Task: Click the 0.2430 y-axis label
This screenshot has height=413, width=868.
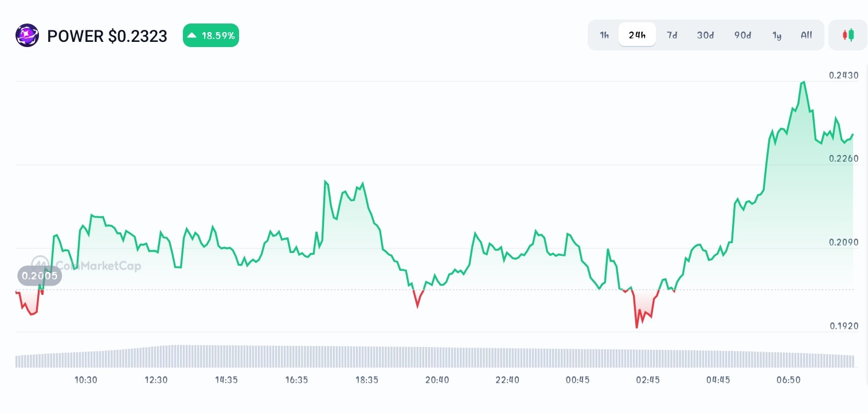Action: coord(844,75)
